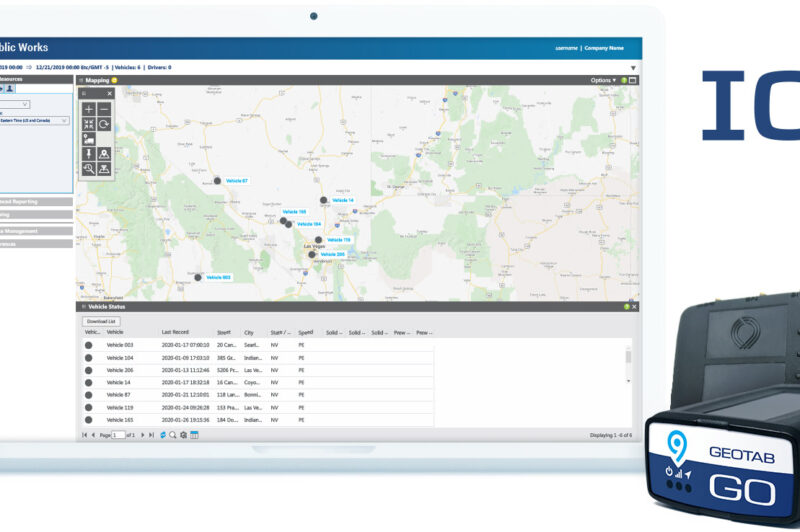
Task: Select the Vehicle 119 table row
Action: click(x=258, y=408)
